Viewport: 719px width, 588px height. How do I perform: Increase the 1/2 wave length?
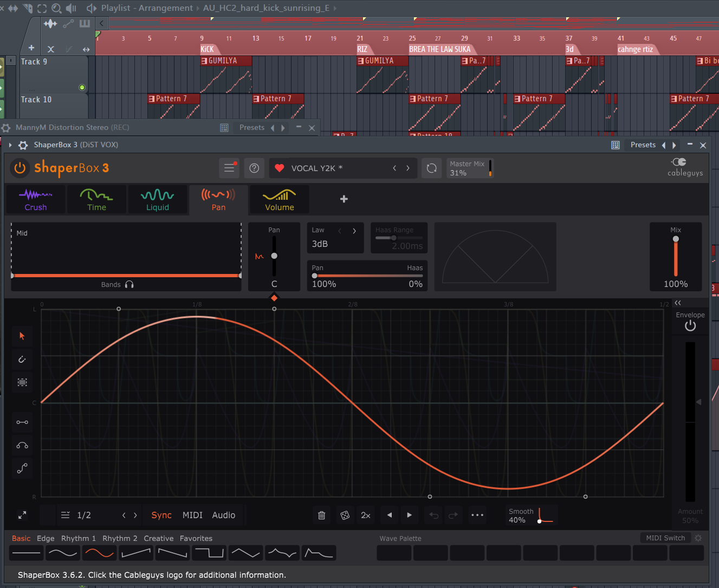pos(135,515)
